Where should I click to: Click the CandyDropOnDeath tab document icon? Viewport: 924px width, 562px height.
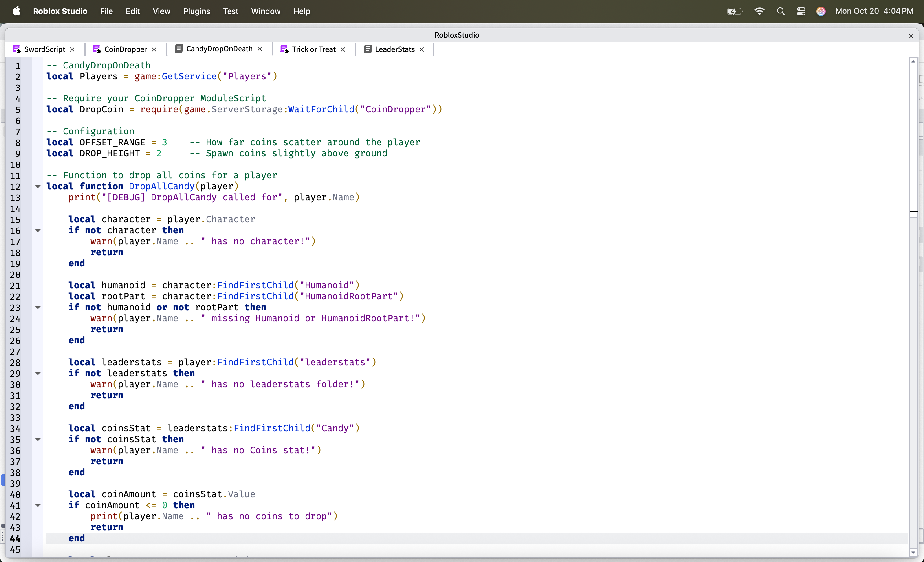[179, 49]
